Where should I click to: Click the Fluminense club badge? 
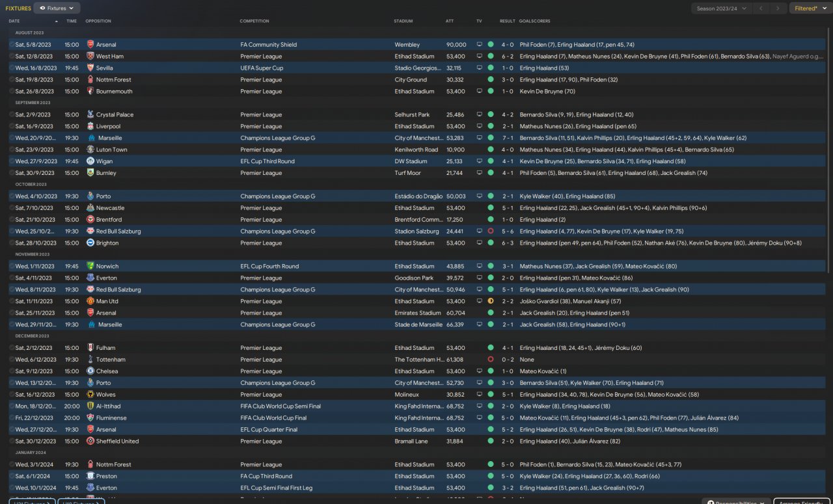[90, 418]
